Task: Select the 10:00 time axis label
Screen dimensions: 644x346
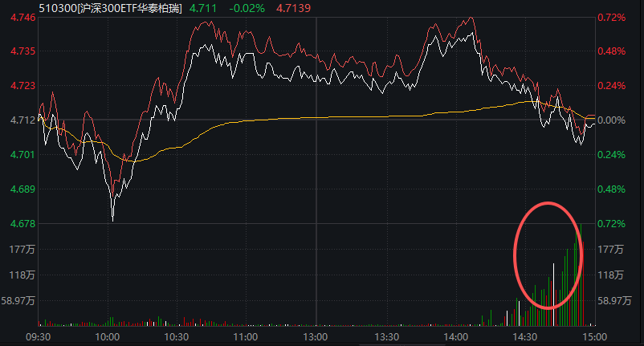Action: [107, 337]
